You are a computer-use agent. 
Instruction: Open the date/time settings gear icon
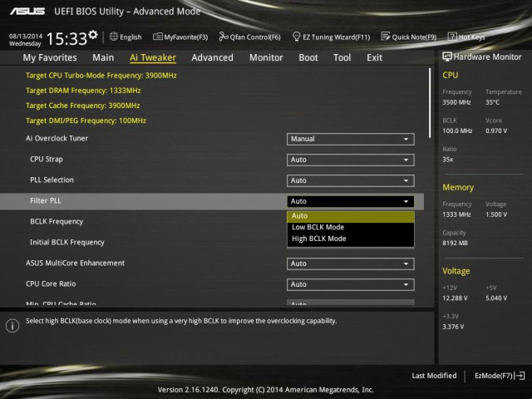point(93,34)
